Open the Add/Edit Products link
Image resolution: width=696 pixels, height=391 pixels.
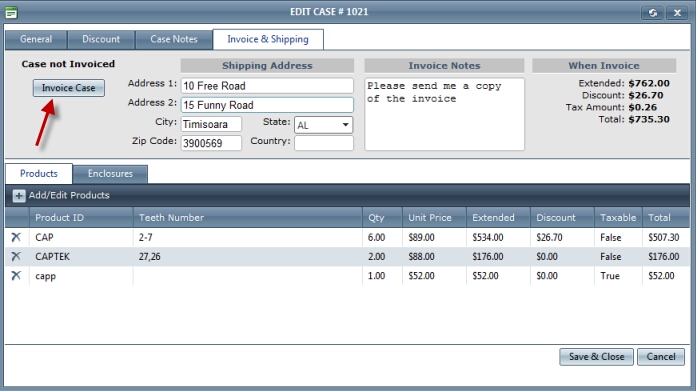69,195
